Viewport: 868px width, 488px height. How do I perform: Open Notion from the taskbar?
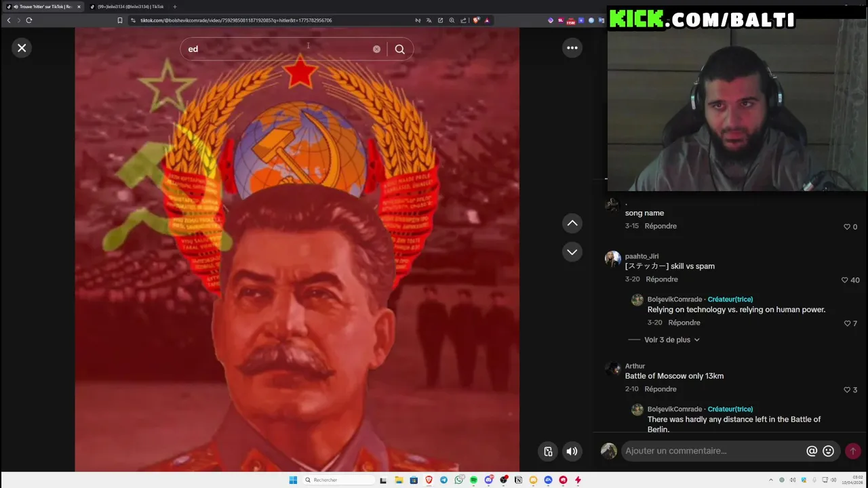(518, 480)
